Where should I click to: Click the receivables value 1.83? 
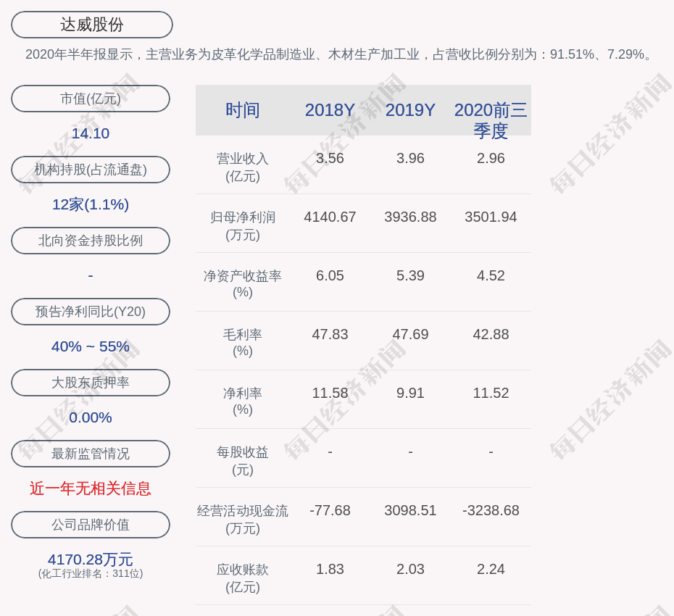click(330, 569)
